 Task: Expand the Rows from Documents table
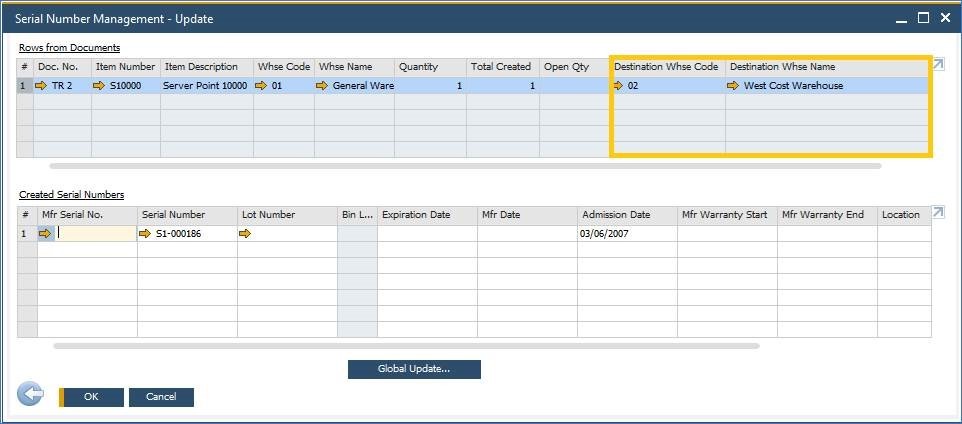[938, 65]
